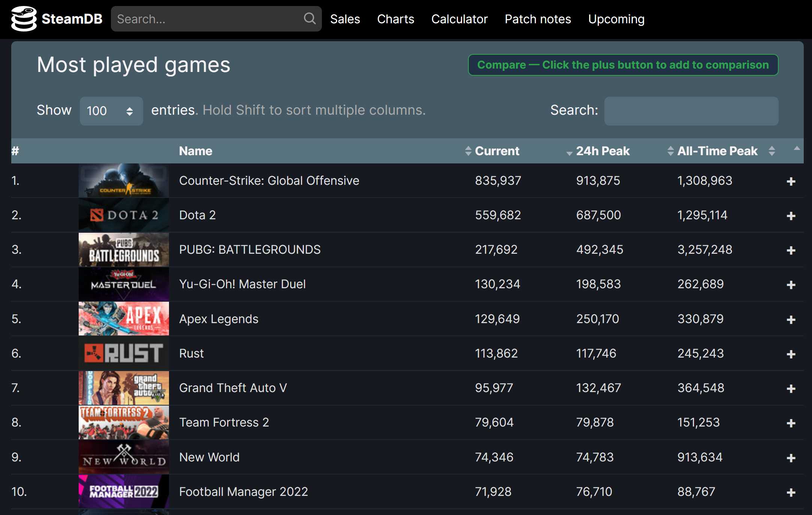Add New World to comparison
This screenshot has width=812, height=515.
pyautogui.click(x=791, y=458)
